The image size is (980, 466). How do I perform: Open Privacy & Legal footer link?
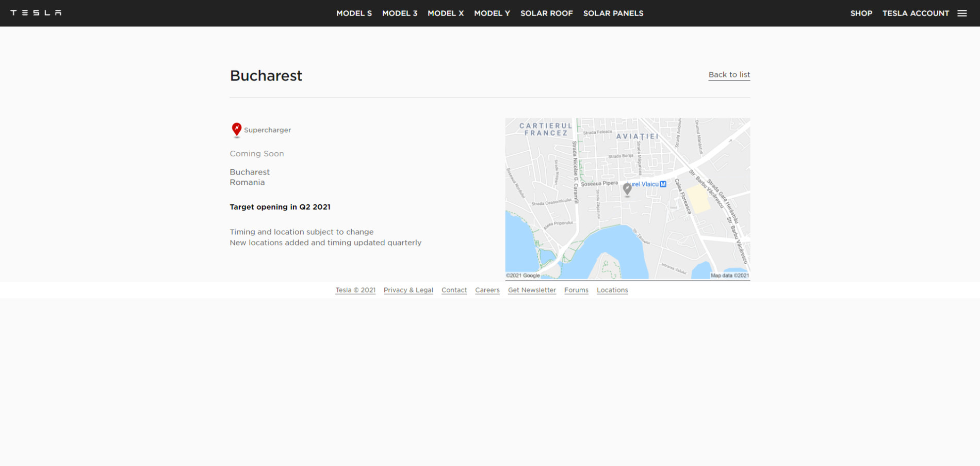[409, 290]
